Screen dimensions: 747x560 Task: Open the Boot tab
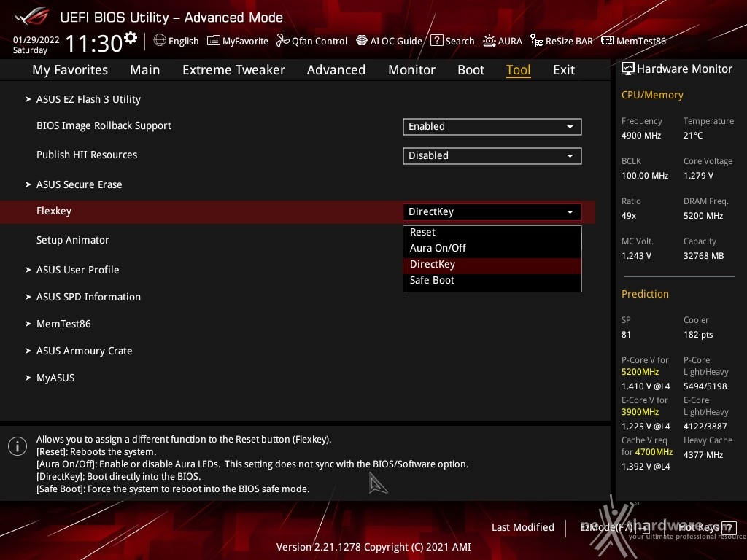[x=471, y=70]
